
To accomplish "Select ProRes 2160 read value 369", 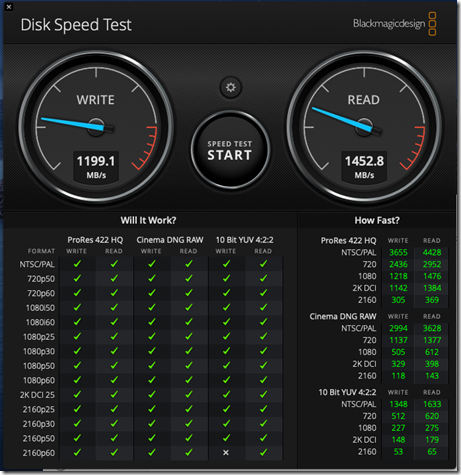I will [x=432, y=300].
